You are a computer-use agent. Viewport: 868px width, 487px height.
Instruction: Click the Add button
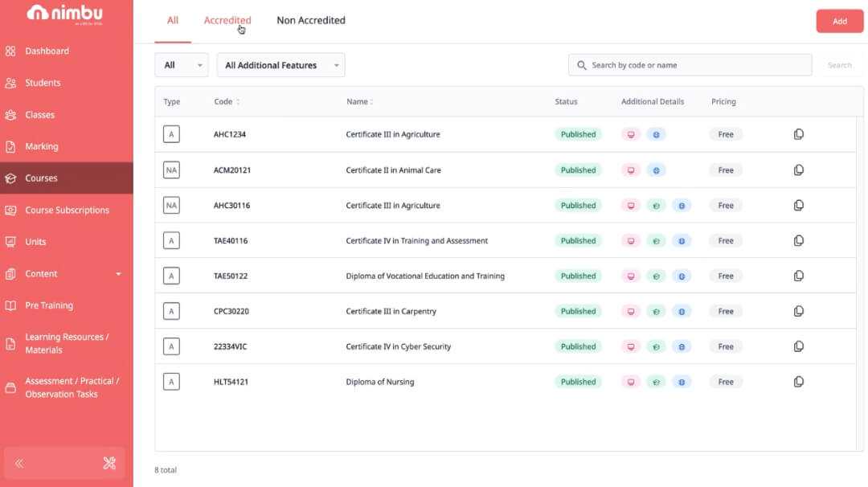(x=839, y=21)
